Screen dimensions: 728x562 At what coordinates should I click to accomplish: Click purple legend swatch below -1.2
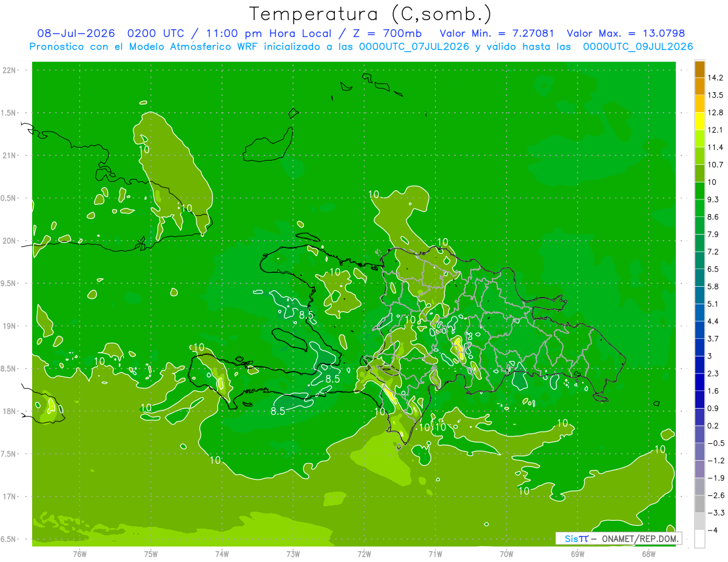click(x=699, y=469)
